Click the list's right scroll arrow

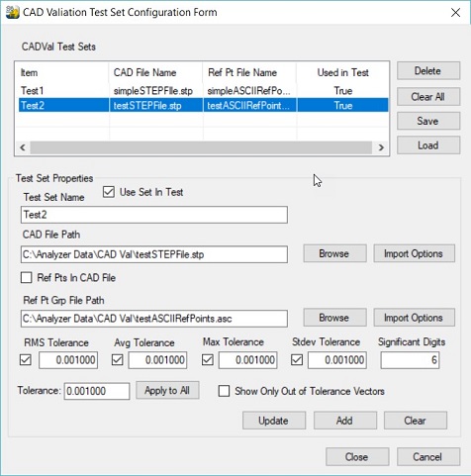click(381, 147)
